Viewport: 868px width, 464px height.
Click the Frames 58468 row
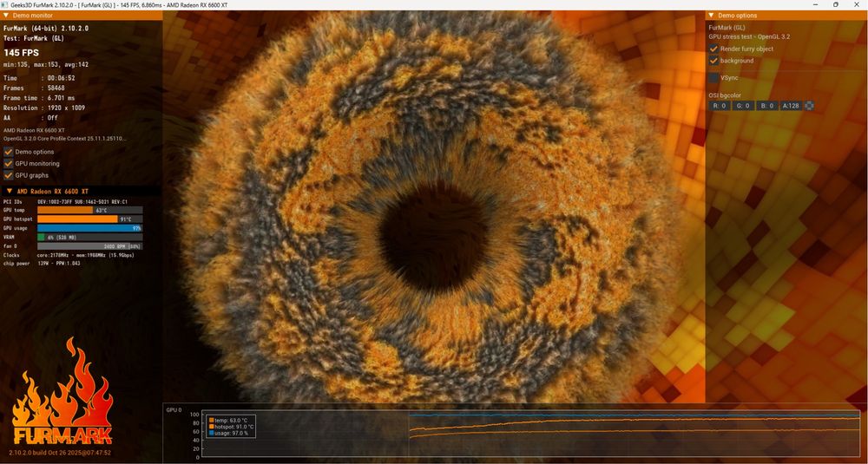pos(35,88)
